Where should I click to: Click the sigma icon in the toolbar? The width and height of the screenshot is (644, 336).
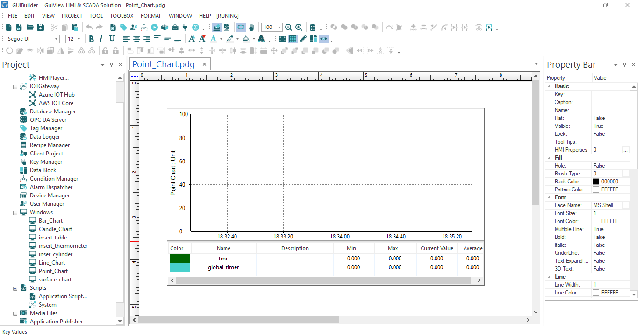(x=195, y=28)
